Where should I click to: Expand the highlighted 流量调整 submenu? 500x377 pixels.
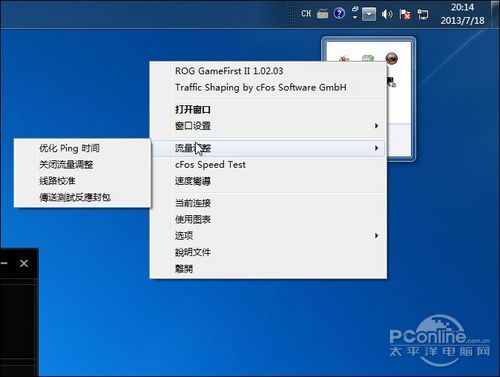point(268,148)
